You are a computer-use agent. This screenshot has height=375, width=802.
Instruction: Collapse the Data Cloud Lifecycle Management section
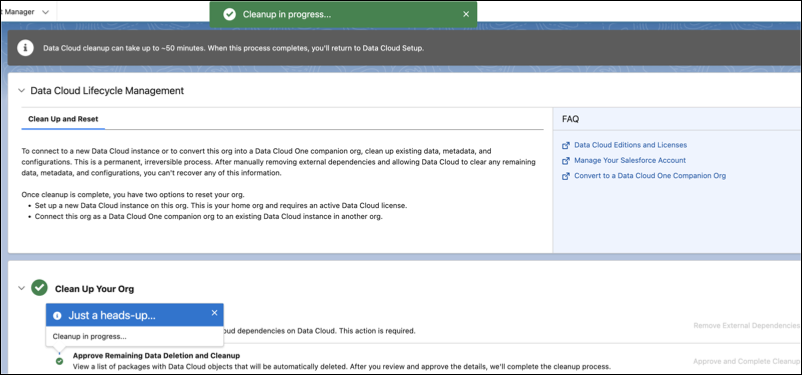coord(21,91)
